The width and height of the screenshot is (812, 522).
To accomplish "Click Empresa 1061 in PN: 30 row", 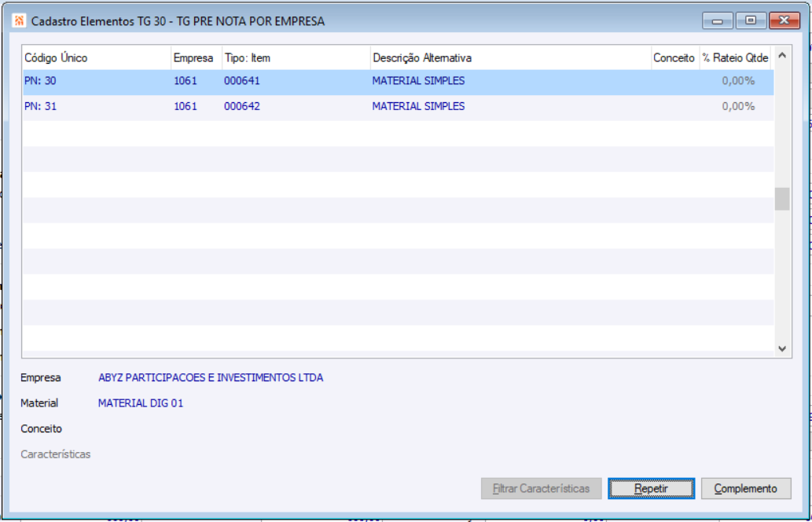I will point(186,81).
